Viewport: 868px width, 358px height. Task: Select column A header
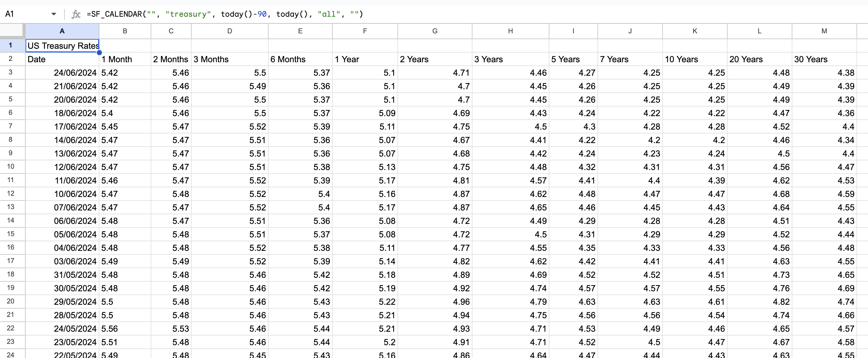pyautogui.click(x=62, y=31)
